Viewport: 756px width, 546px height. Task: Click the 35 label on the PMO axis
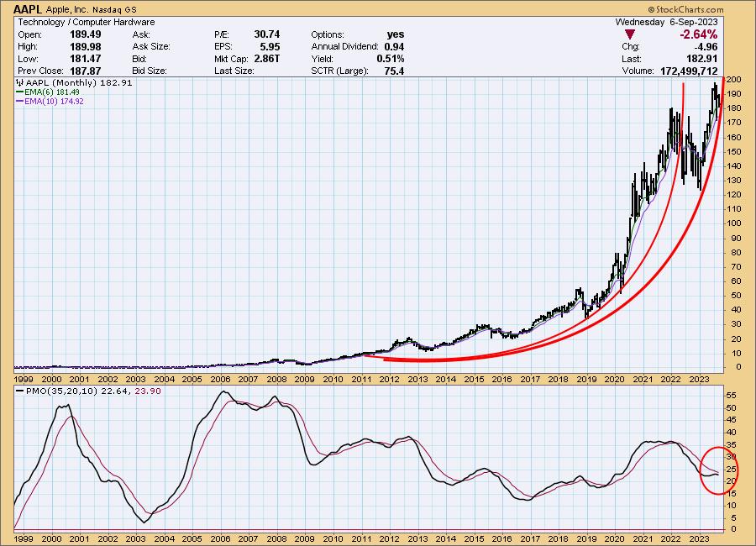pos(731,444)
